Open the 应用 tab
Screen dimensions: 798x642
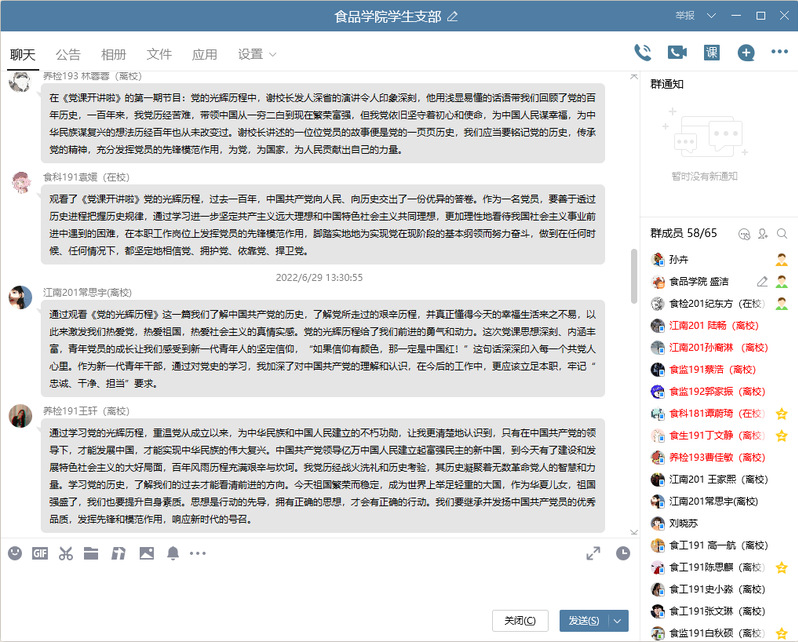[x=204, y=54]
